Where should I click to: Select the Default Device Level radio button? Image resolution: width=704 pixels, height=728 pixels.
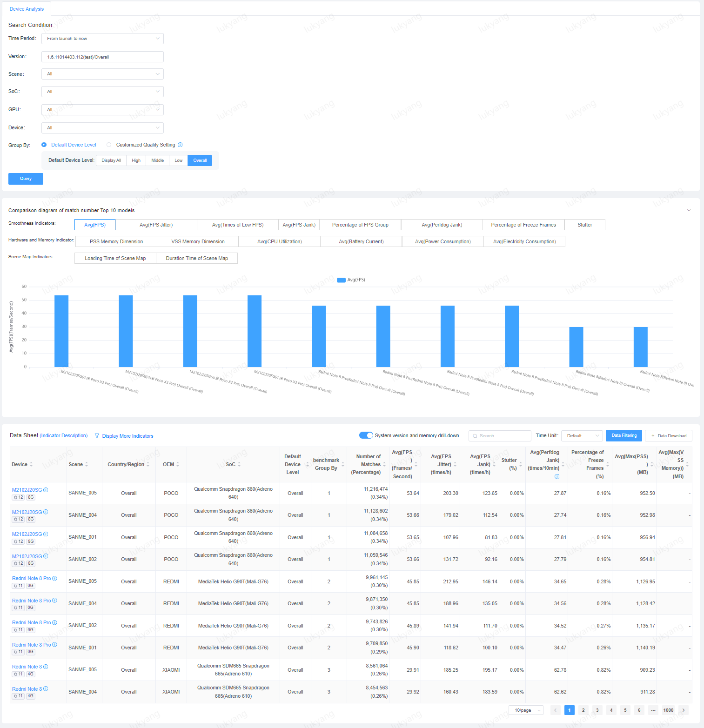(44, 145)
